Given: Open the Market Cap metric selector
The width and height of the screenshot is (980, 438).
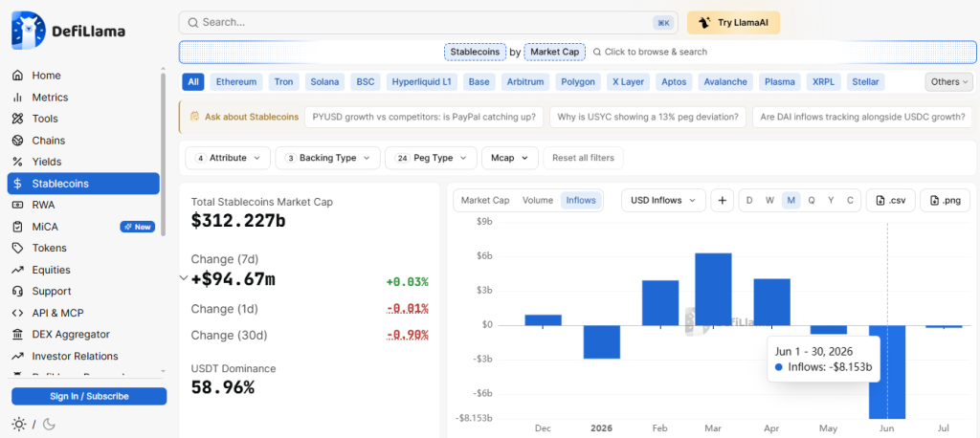Looking at the screenshot, I should (555, 52).
